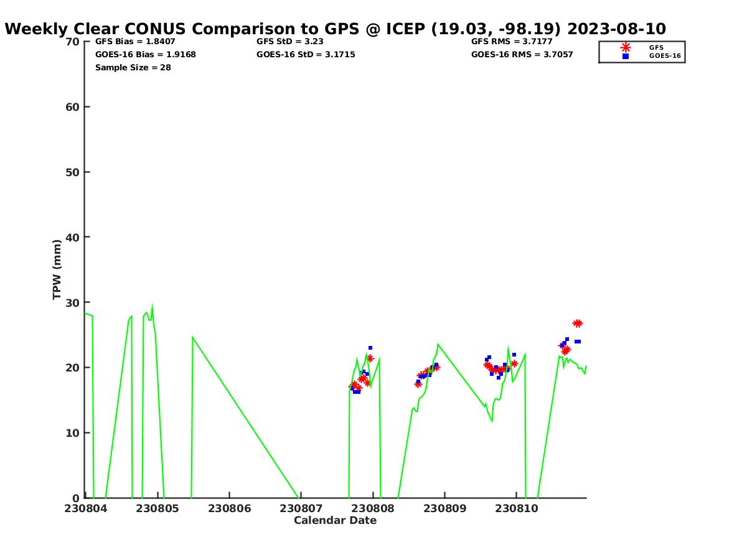Click the Sample Size = 28 text
Screen dimensions: 747x560
[133, 68]
